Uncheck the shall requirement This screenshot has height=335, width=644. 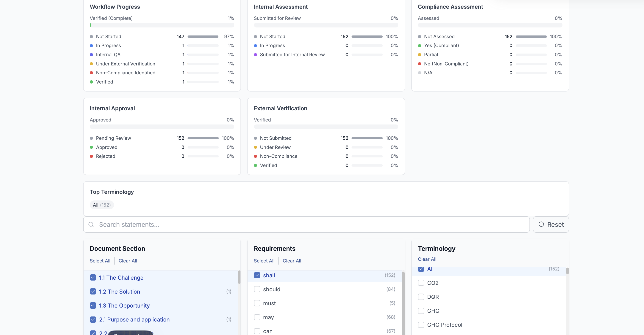257,275
